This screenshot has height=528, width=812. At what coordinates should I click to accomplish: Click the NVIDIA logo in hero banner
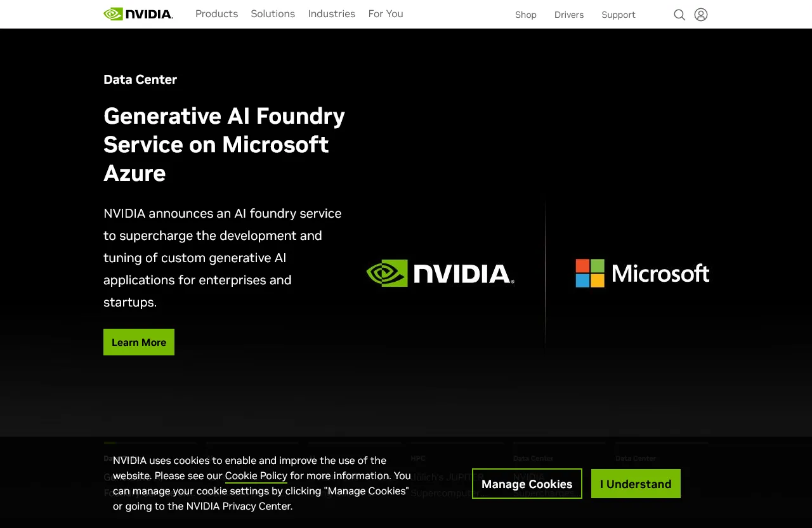pyautogui.click(x=440, y=274)
